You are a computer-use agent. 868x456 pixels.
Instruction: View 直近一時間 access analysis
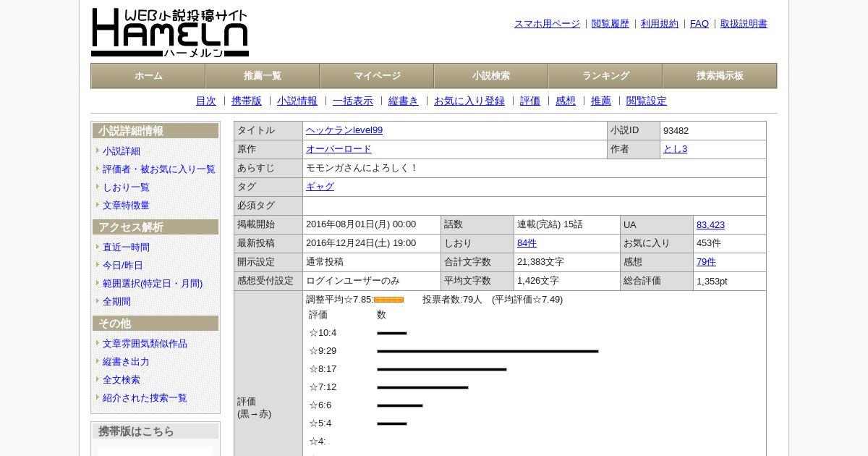[126, 248]
